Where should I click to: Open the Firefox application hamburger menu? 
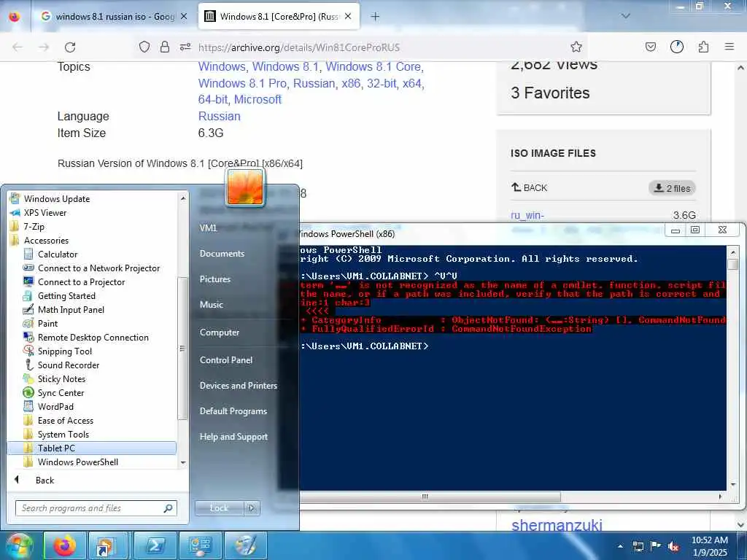(729, 47)
